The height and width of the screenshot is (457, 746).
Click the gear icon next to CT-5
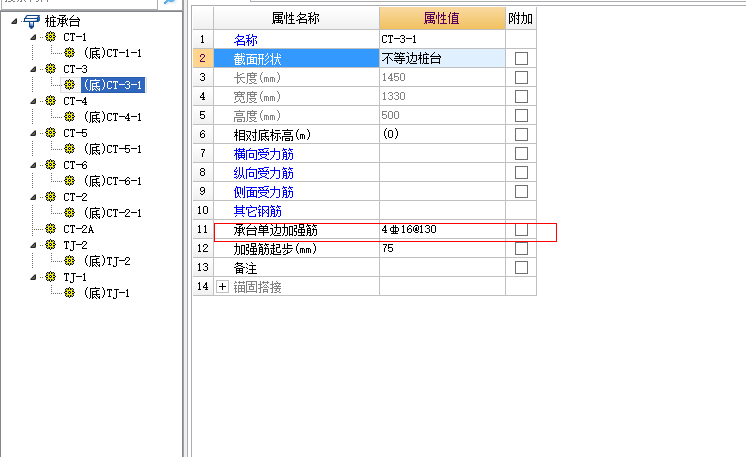tap(50, 132)
